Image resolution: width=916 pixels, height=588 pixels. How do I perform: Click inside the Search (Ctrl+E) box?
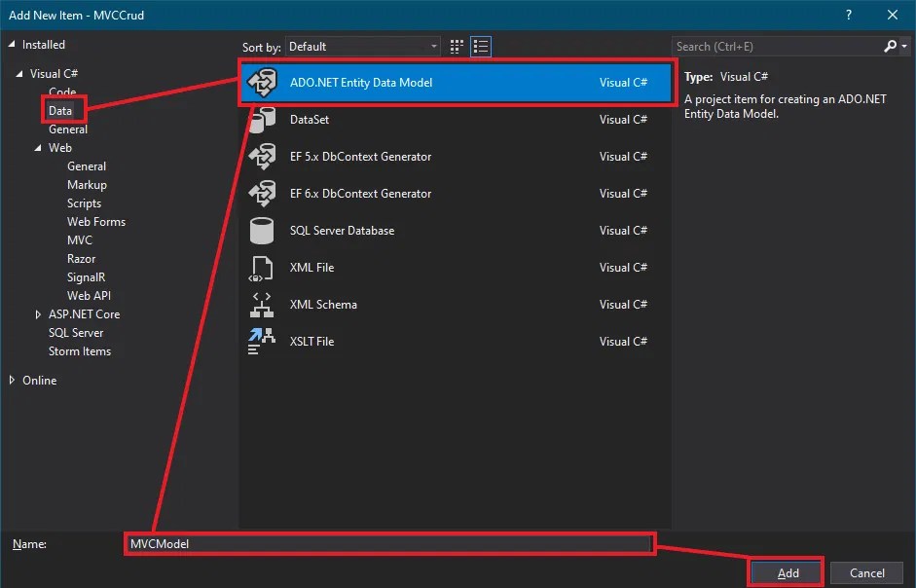[x=777, y=46]
